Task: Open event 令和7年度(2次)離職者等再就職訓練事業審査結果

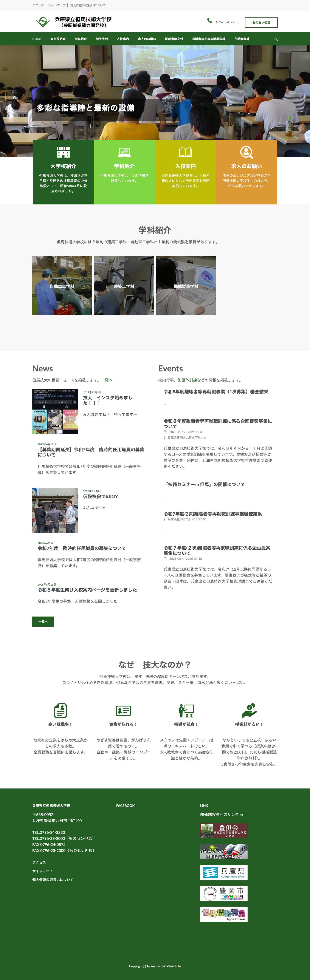Action: click(213, 514)
